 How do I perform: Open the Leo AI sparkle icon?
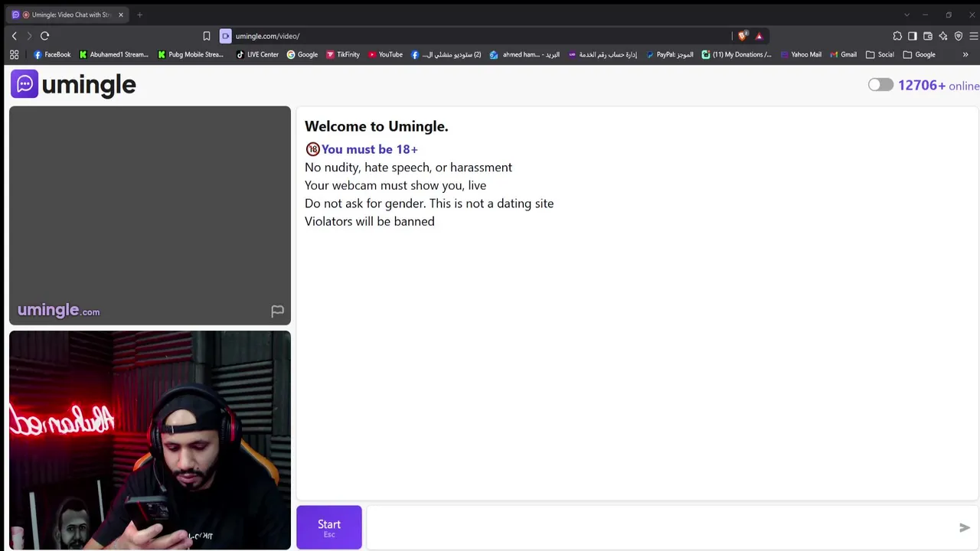(x=943, y=36)
